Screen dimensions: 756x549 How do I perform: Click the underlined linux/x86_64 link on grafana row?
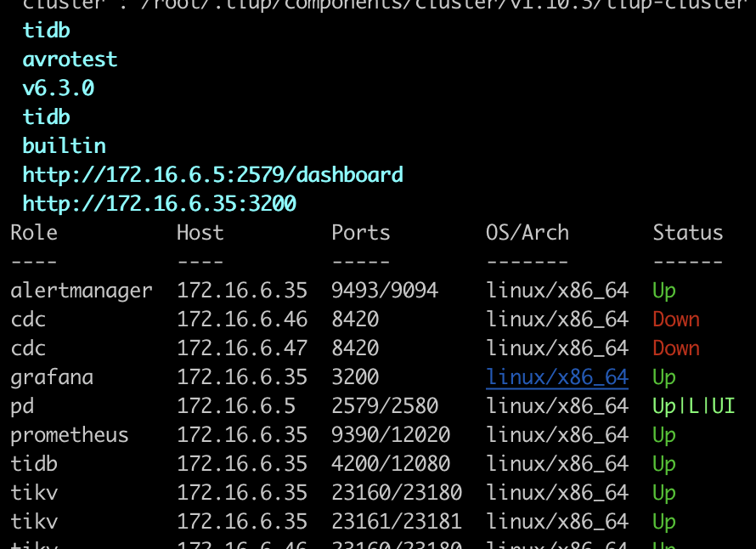coord(556,376)
